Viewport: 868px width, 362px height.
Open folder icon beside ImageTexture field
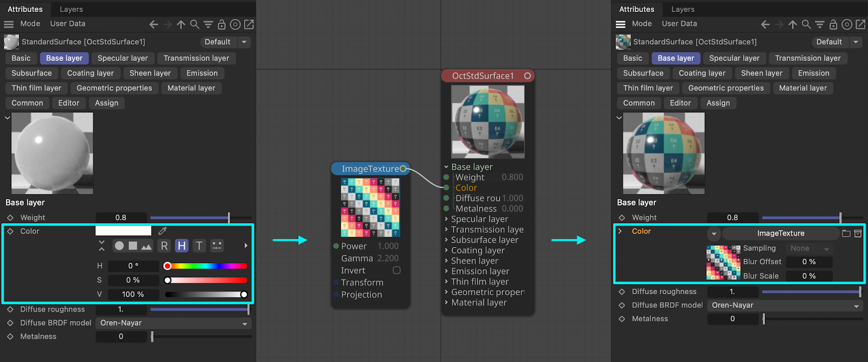pos(846,233)
